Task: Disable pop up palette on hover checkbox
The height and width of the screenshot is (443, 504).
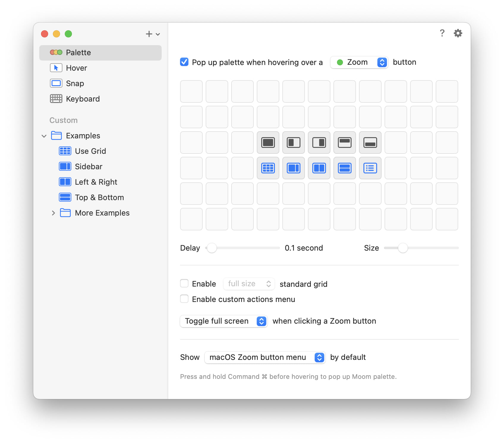Action: coord(184,62)
